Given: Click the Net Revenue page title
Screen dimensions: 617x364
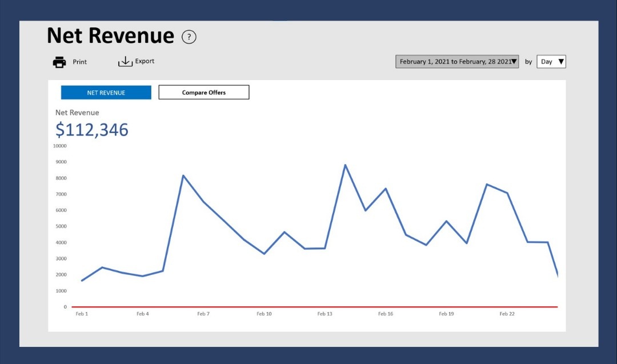Looking at the screenshot, I should coord(111,35).
